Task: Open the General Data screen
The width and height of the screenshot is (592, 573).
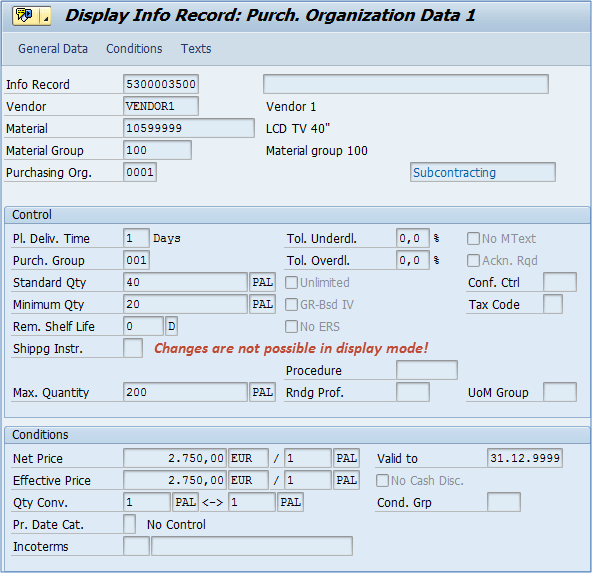Action: pyautogui.click(x=53, y=49)
